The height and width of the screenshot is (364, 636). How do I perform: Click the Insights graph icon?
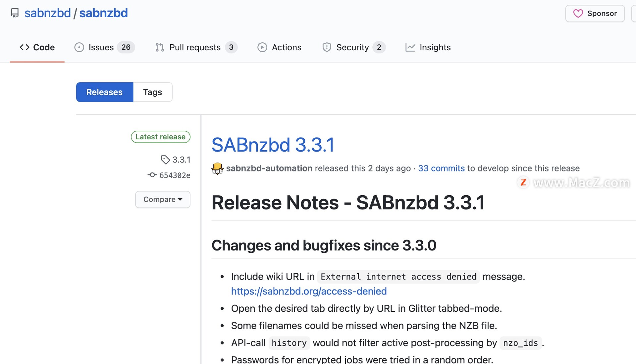(410, 47)
